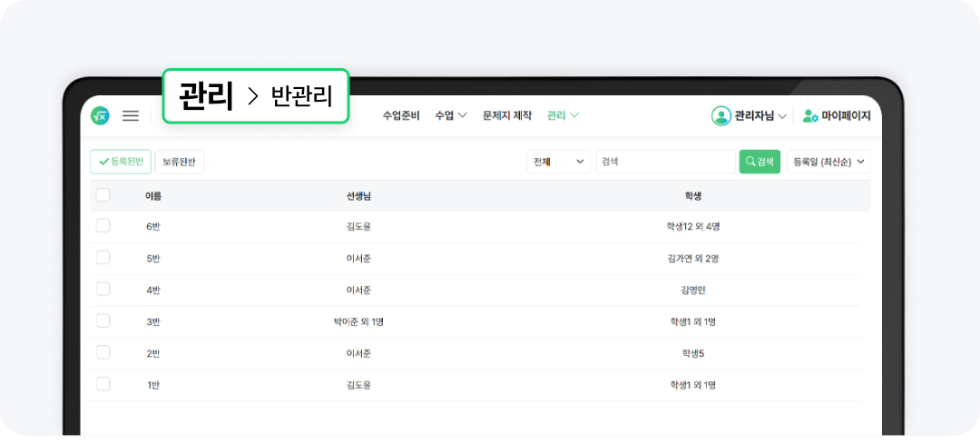This screenshot has height=444, width=980.
Task: Open the hamburger menu icon
Action: coord(131,116)
